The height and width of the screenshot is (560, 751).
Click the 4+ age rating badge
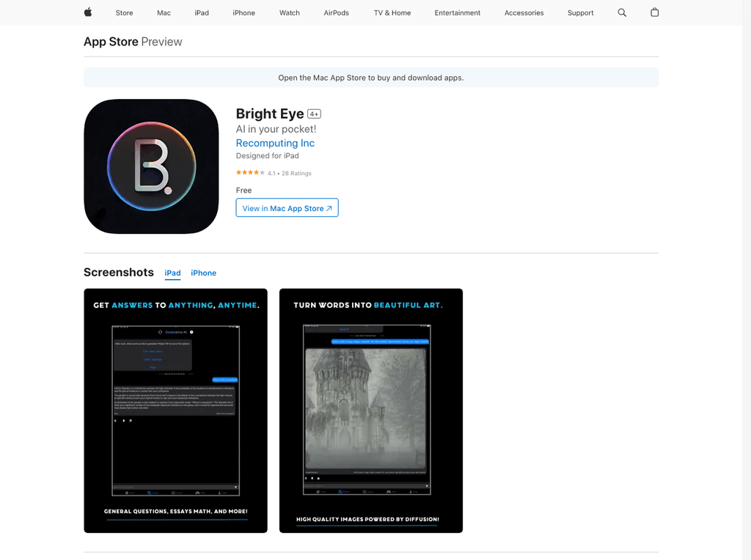[x=314, y=114]
